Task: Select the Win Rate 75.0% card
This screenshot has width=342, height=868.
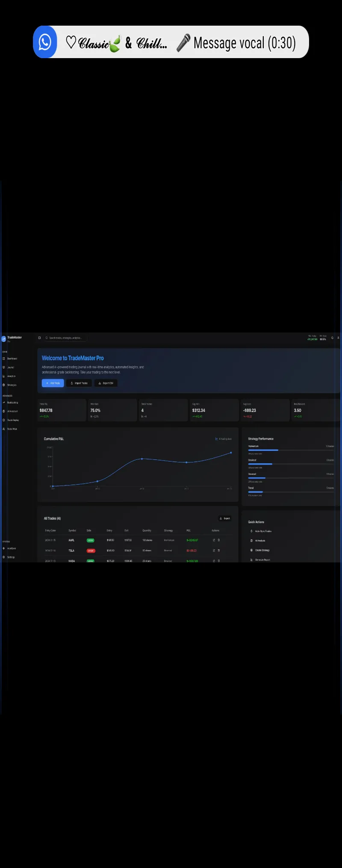Action: (x=112, y=410)
